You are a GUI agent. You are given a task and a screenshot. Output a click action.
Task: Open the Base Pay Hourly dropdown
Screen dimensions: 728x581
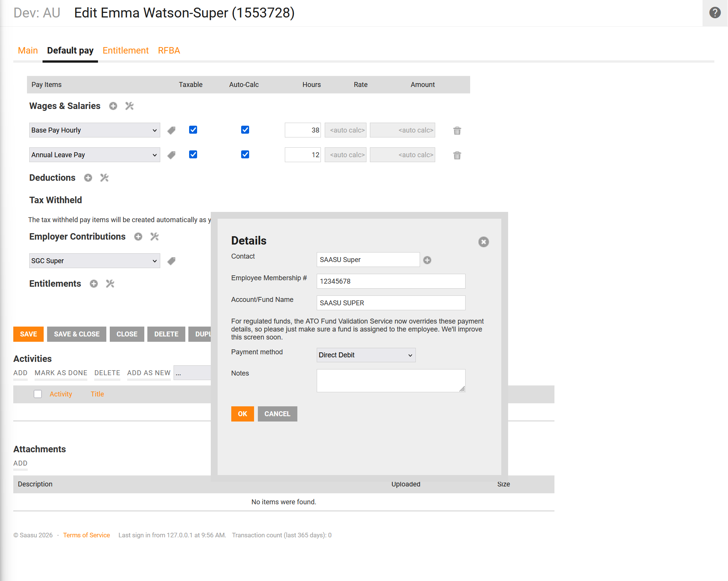point(95,130)
